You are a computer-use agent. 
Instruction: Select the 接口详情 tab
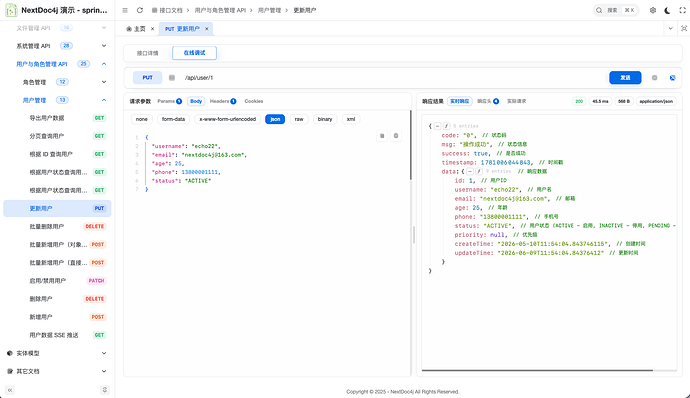147,53
